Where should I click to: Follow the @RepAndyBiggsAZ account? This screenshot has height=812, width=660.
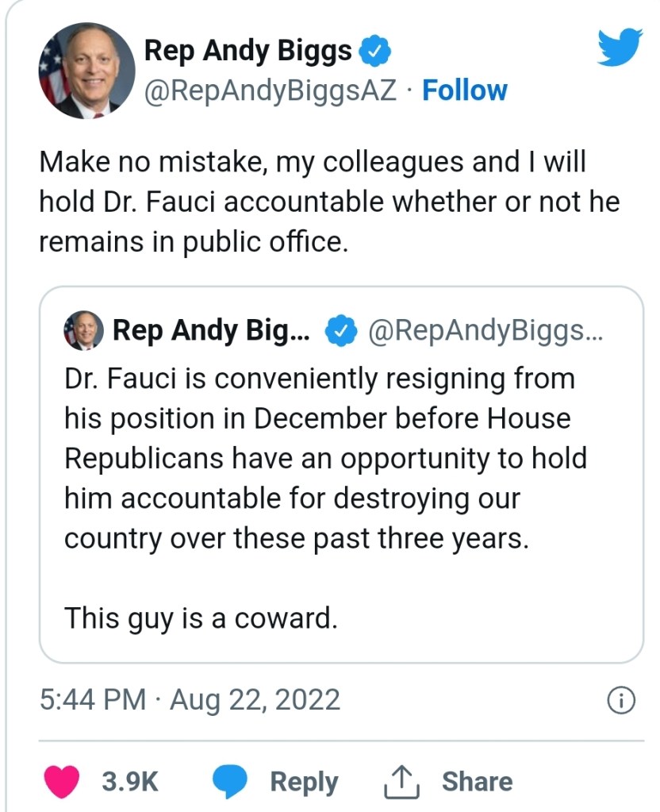click(x=464, y=90)
